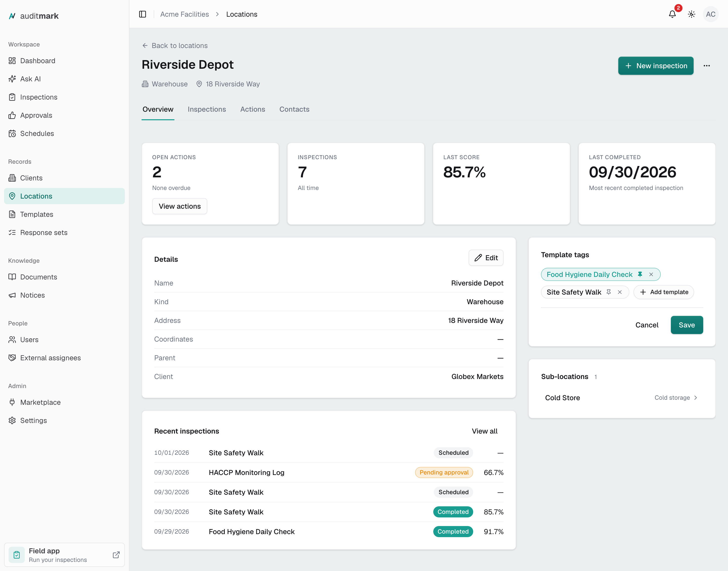Open Templates in sidebar
Viewport: 728px width, 571px height.
pyautogui.click(x=64, y=214)
